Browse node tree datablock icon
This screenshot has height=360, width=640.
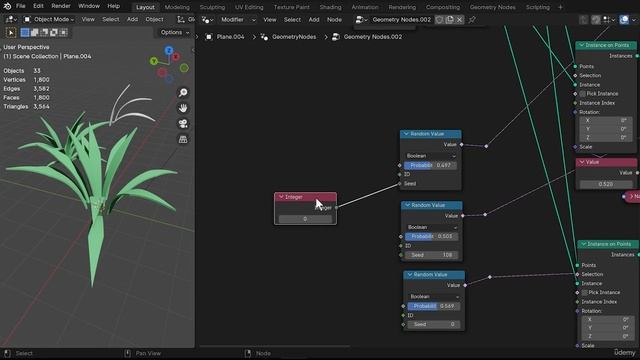coord(361,20)
